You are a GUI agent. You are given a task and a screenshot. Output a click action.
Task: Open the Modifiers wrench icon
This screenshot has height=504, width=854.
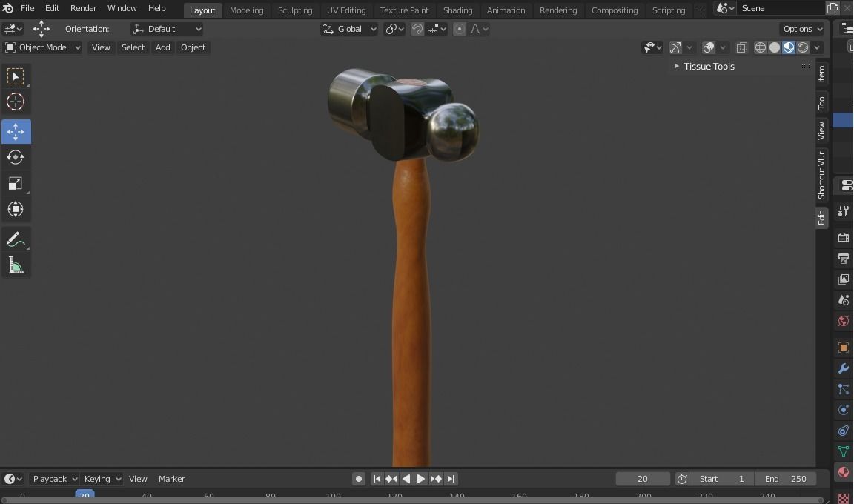[844, 368]
